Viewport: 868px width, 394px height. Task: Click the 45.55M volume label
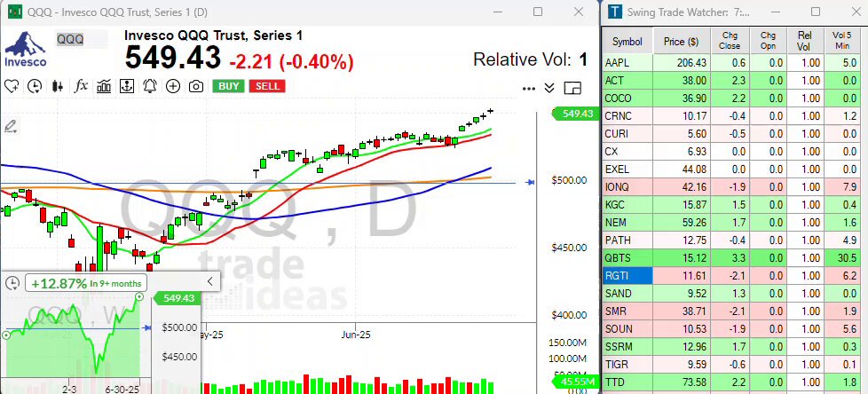coord(576,382)
